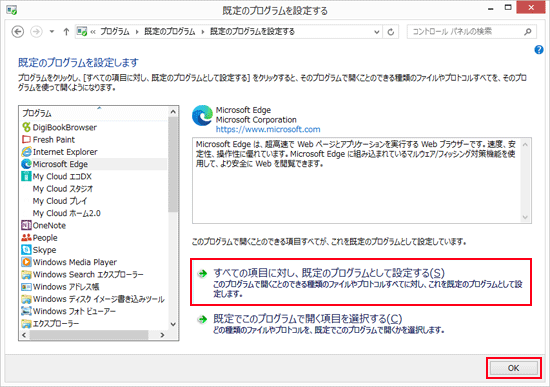550x387 pixels.
Task: Expand the address bar history dropdown
Action: tap(376, 32)
